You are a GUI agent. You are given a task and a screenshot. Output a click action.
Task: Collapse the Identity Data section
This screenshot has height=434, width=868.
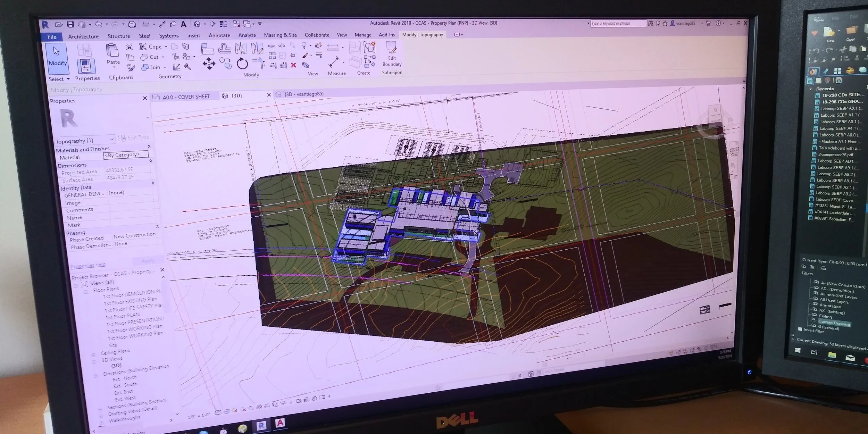tap(153, 183)
